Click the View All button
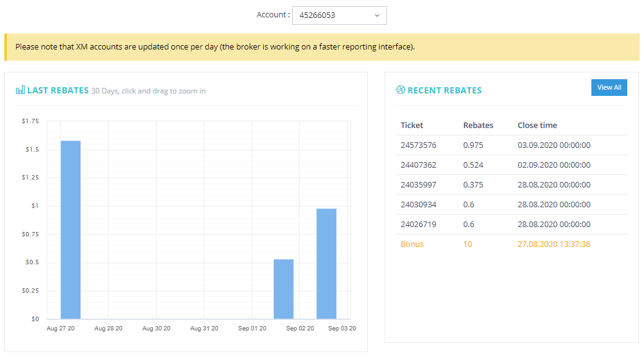The height and width of the screenshot is (357, 644). click(x=609, y=87)
